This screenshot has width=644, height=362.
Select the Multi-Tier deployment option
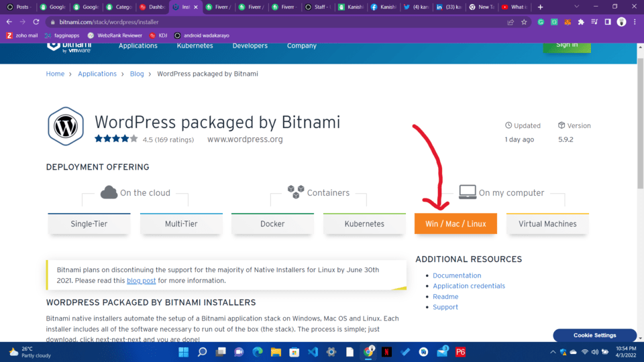coord(181,224)
